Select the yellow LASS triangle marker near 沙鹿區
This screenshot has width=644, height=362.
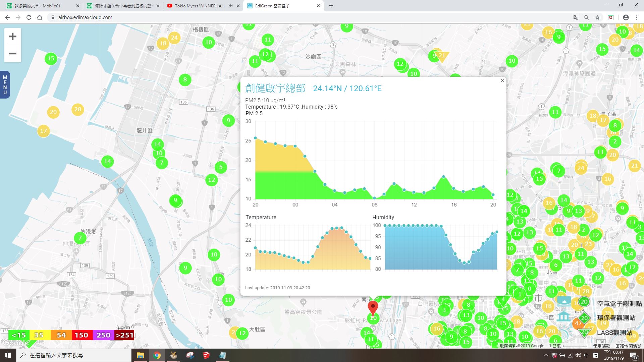(442, 56)
